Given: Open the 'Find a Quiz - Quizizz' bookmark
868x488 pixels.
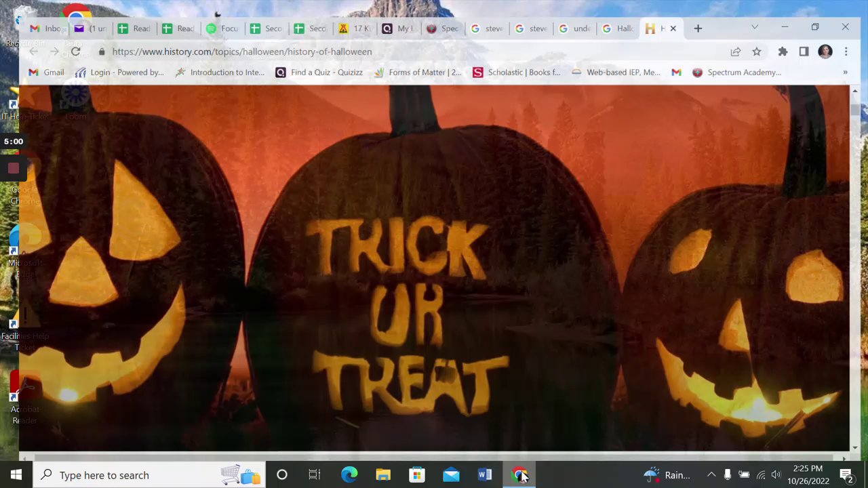Looking at the screenshot, I should pos(319,73).
